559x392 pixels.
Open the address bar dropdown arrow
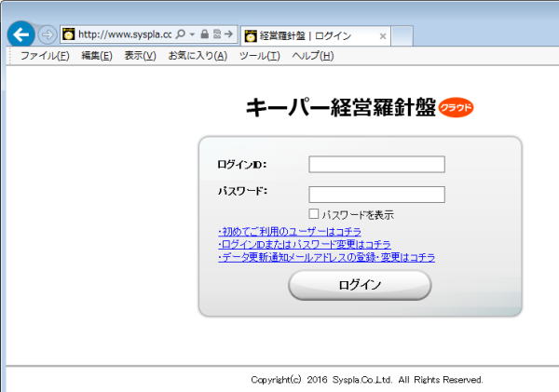point(192,34)
